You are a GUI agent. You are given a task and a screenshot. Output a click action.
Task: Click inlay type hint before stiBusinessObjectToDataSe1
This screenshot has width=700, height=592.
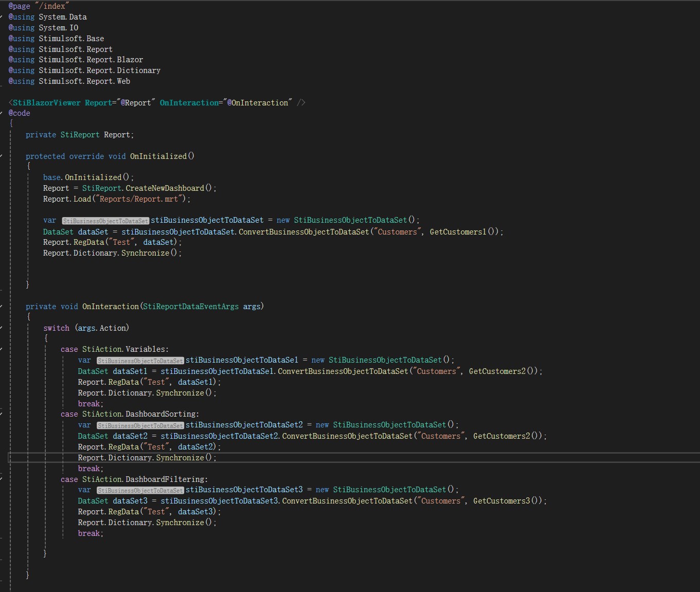tap(140, 361)
